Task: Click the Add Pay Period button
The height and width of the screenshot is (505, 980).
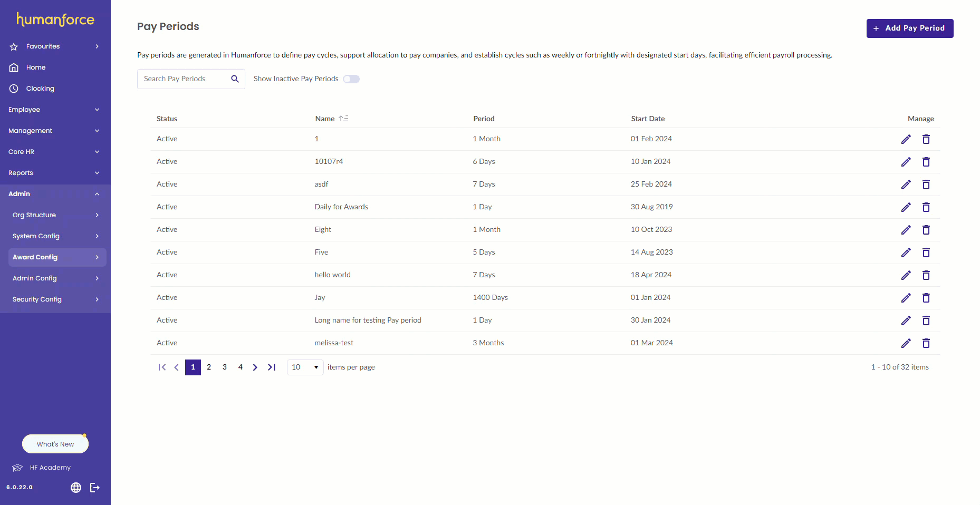Action: (x=910, y=28)
